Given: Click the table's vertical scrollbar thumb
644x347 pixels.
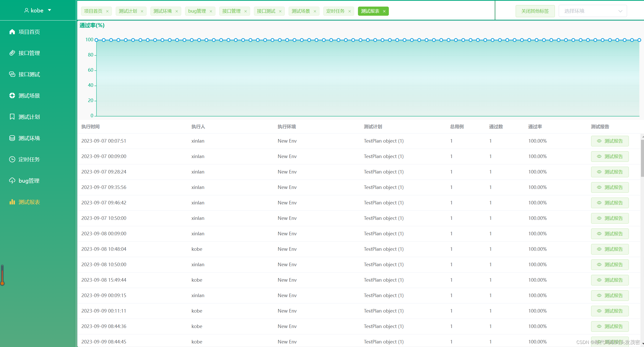Looking at the screenshot, I should (642, 158).
